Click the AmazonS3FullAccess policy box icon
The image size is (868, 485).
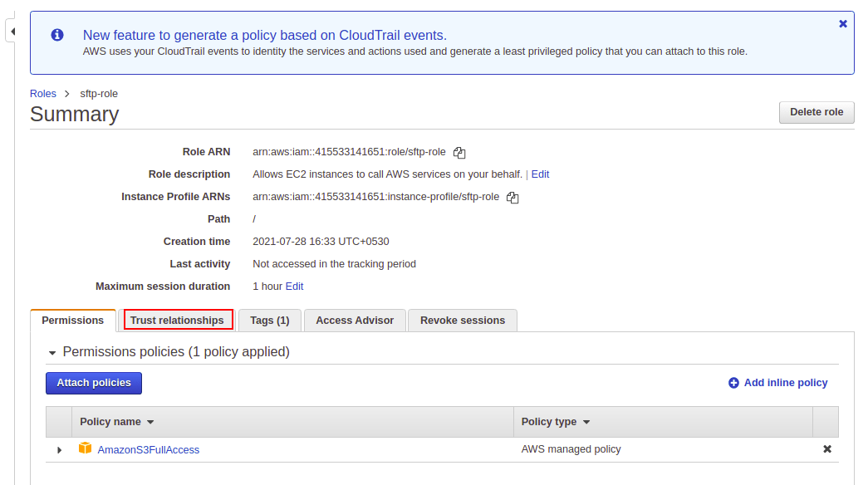85,448
